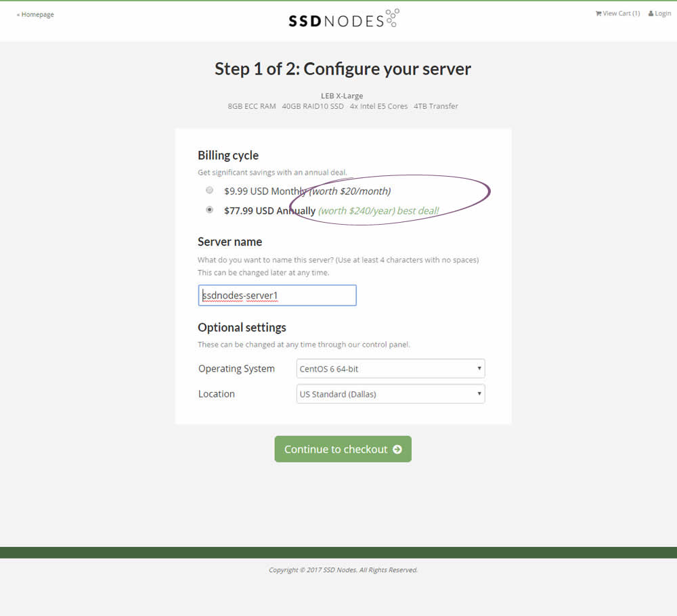This screenshot has height=616, width=677.
Task: Choose the '$9.99 USD Monthly' billing label
Action: (x=265, y=192)
